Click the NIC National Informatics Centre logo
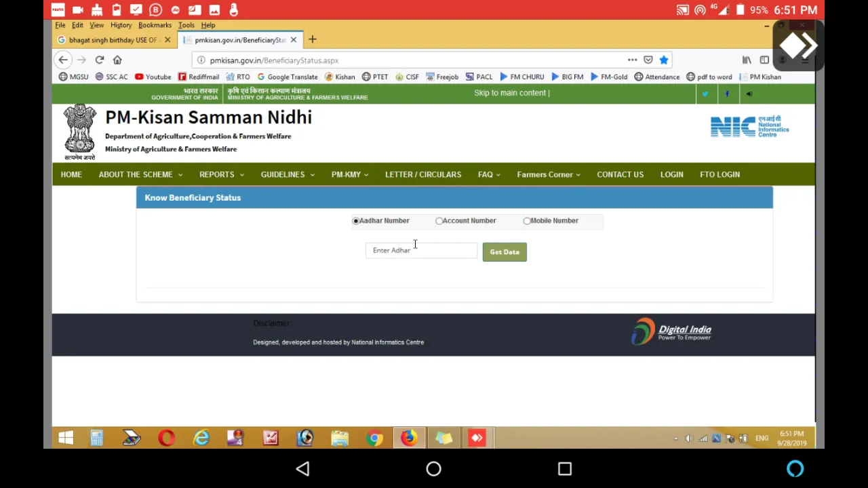The height and width of the screenshot is (488, 868). coord(750,127)
